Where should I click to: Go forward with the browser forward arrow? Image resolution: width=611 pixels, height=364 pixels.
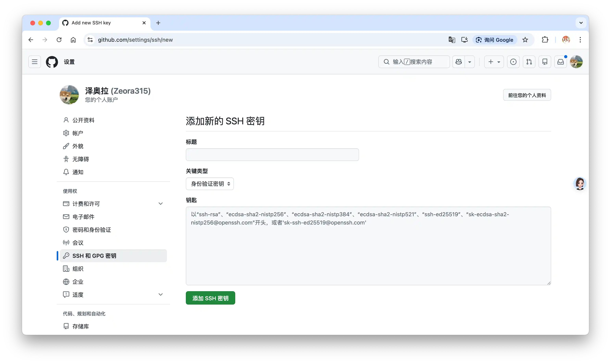click(x=45, y=40)
